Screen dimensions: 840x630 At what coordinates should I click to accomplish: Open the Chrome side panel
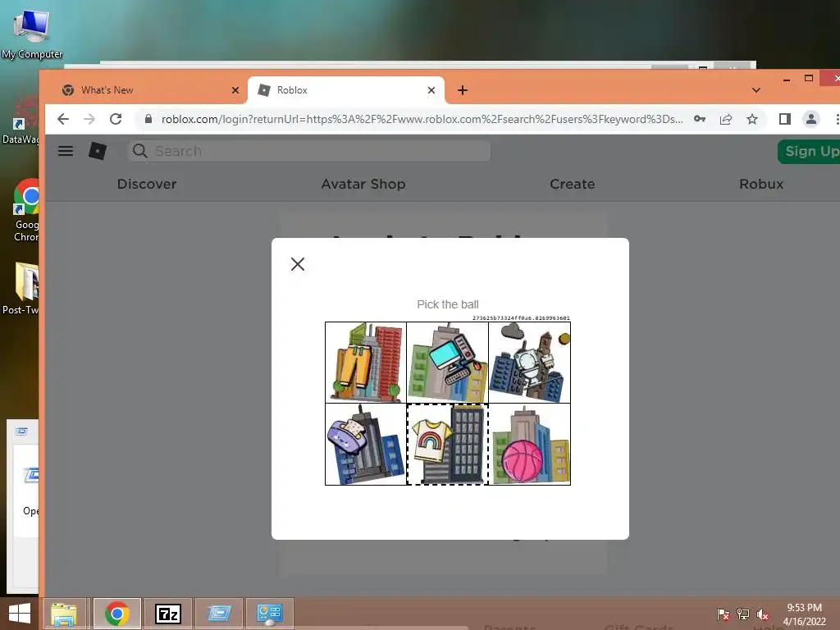click(x=785, y=119)
